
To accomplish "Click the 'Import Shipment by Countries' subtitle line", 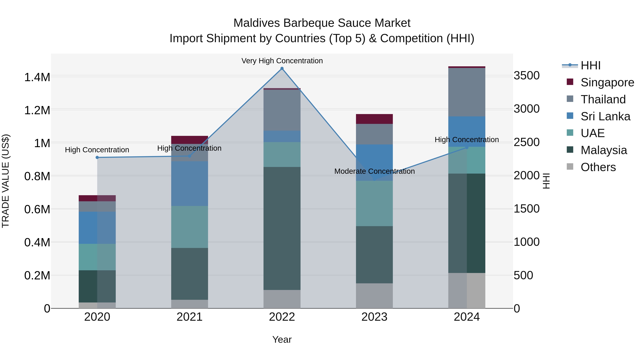I will [322, 38].
